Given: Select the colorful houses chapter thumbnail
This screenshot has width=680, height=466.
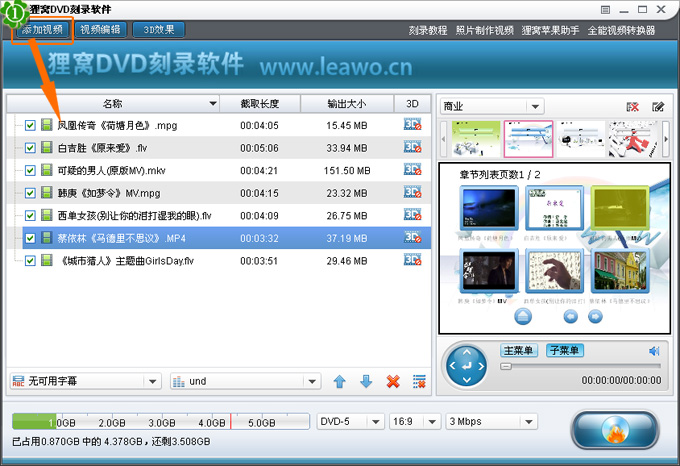Looking at the screenshot, I should coord(620,271).
